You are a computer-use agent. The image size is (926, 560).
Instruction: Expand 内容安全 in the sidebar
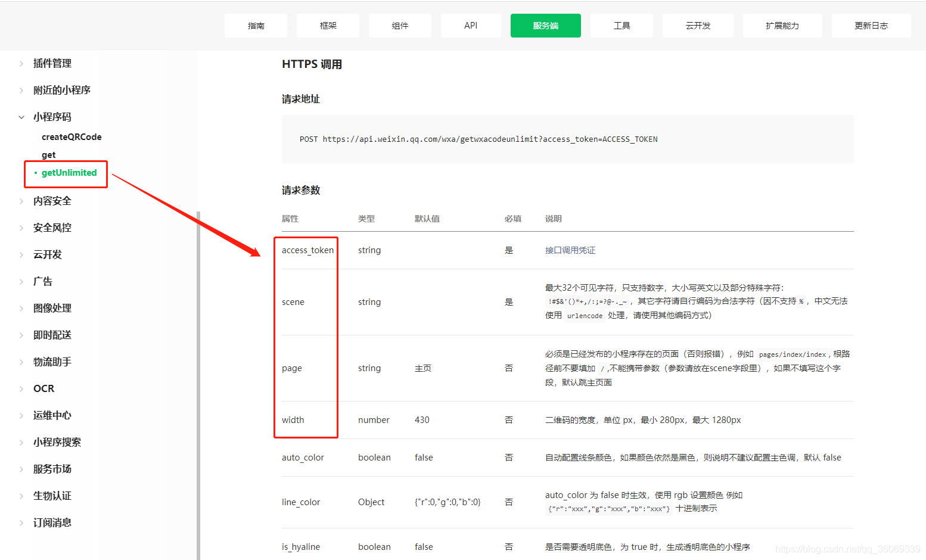[52, 201]
